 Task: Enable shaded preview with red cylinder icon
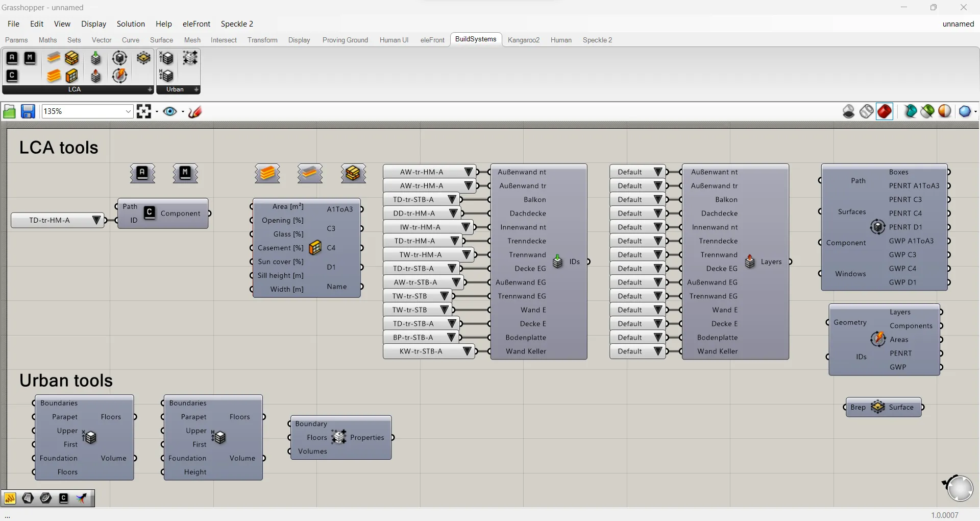pyautogui.click(x=885, y=111)
